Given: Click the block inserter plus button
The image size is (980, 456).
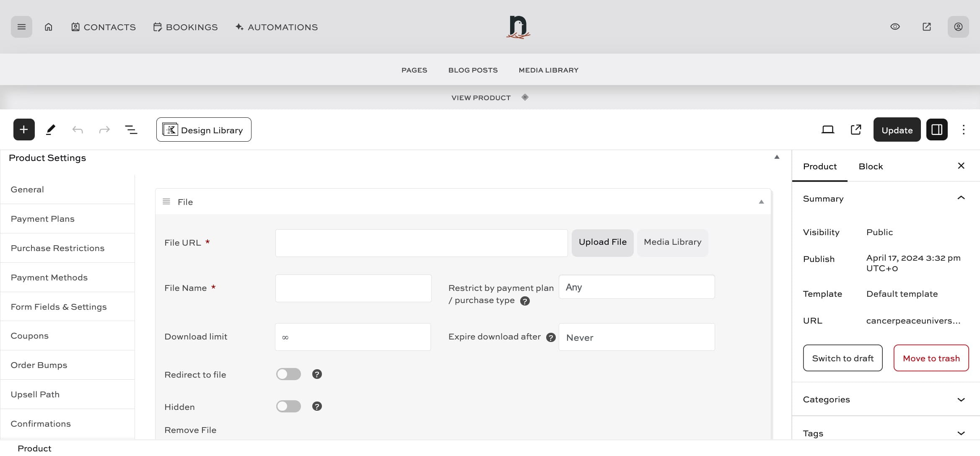Looking at the screenshot, I should point(24,130).
